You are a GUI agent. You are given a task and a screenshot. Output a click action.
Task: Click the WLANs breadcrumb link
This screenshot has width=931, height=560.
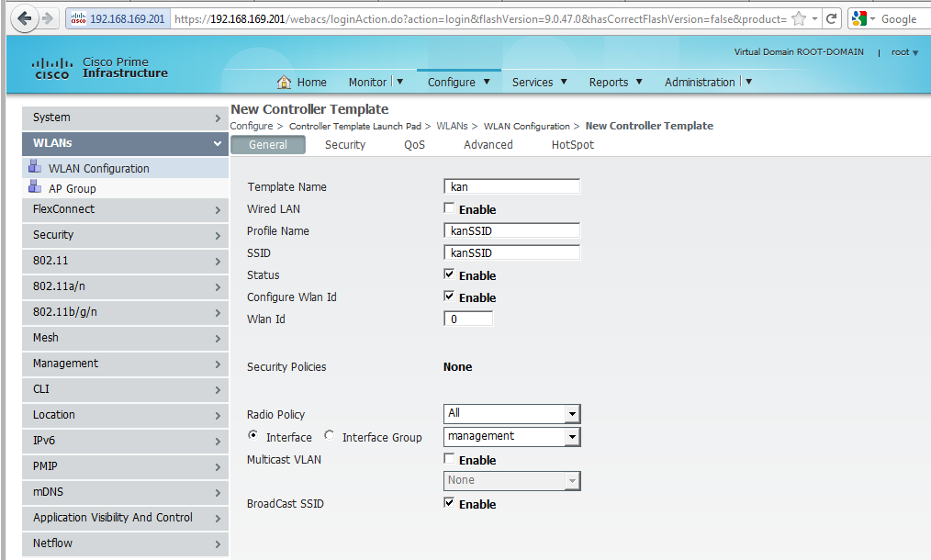coord(452,126)
